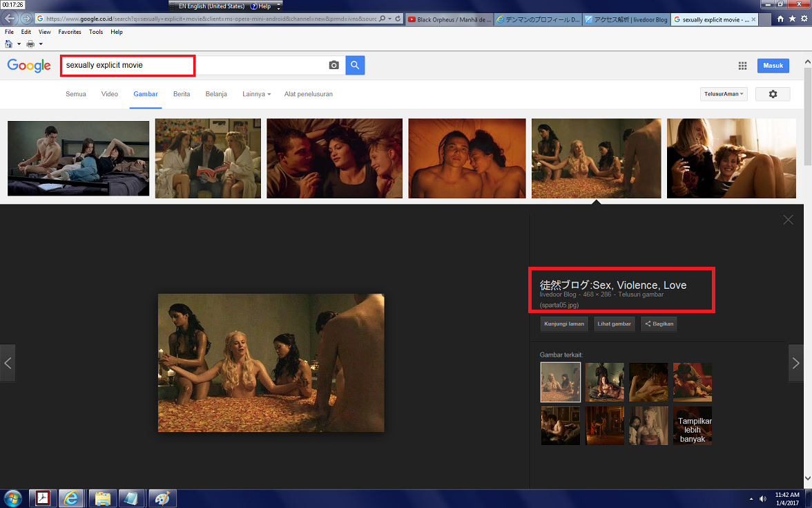Open Internet Explorer from taskbar
Screen dimensions: 812x508
(72, 499)
